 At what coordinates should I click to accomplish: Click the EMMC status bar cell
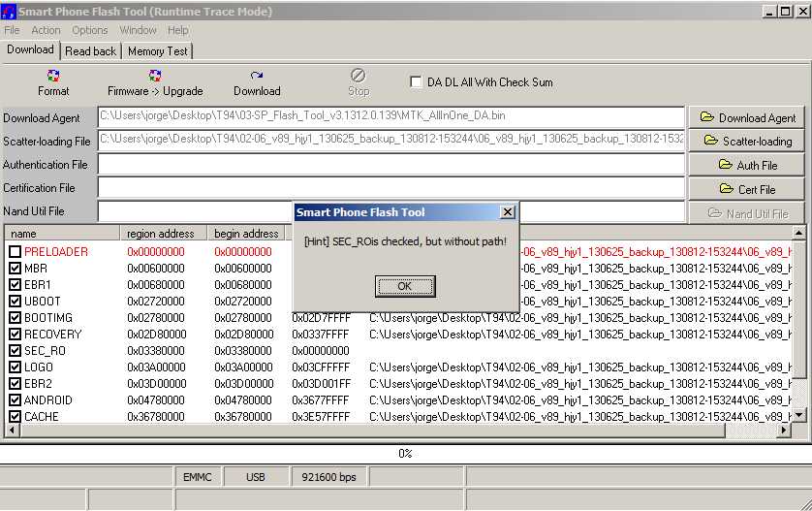[198, 477]
